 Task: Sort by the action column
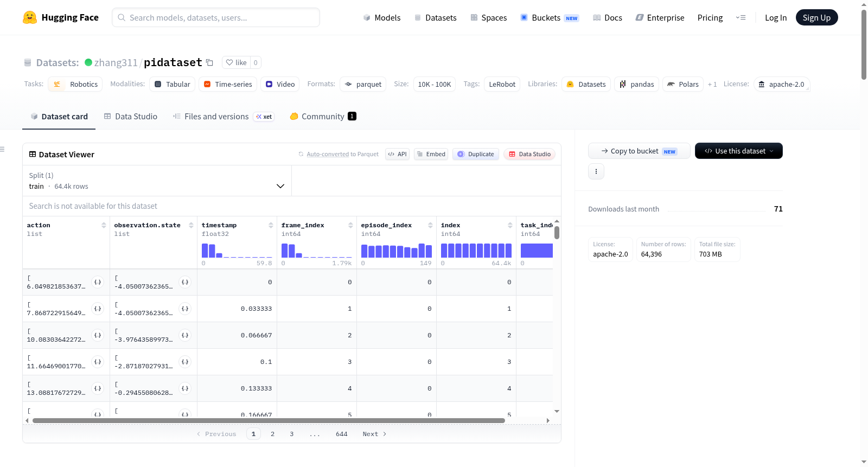click(x=104, y=225)
